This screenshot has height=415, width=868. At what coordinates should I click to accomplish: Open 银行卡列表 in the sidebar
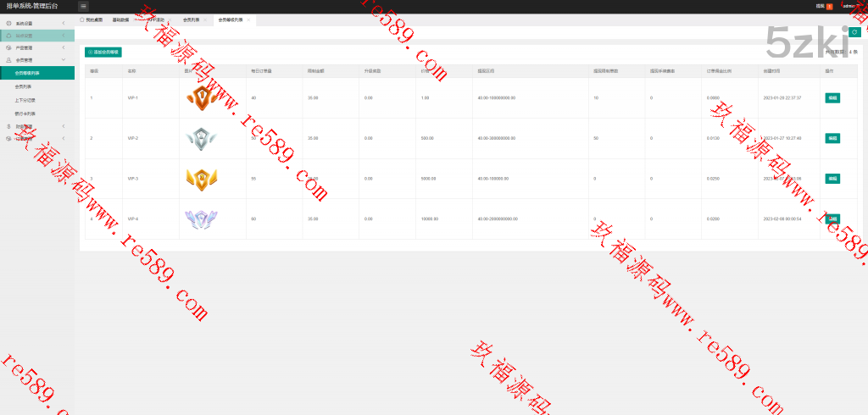[x=25, y=113]
